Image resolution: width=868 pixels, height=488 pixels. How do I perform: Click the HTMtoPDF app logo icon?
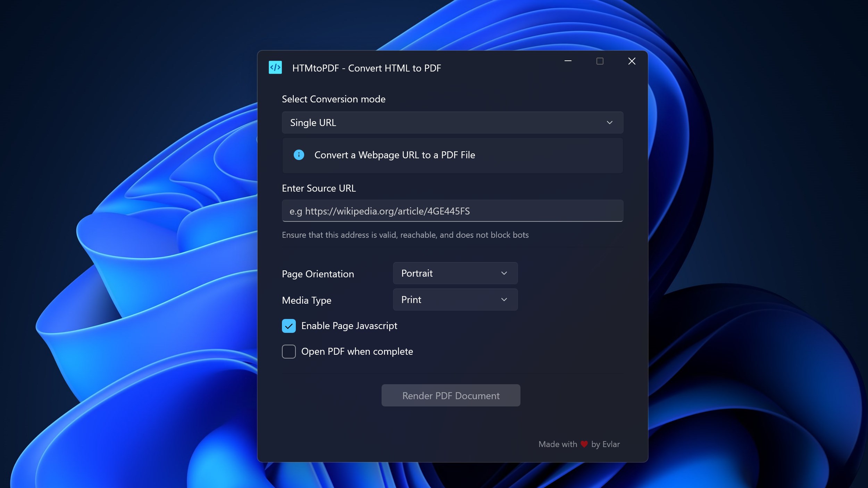pyautogui.click(x=275, y=67)
